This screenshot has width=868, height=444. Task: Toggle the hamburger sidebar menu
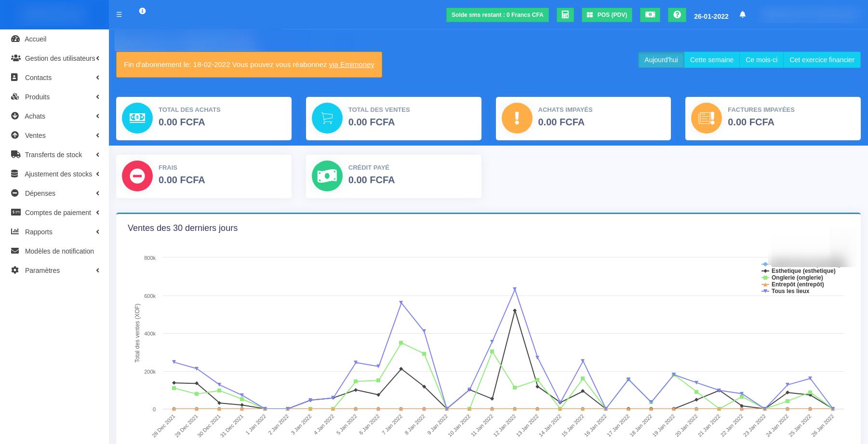119,14
